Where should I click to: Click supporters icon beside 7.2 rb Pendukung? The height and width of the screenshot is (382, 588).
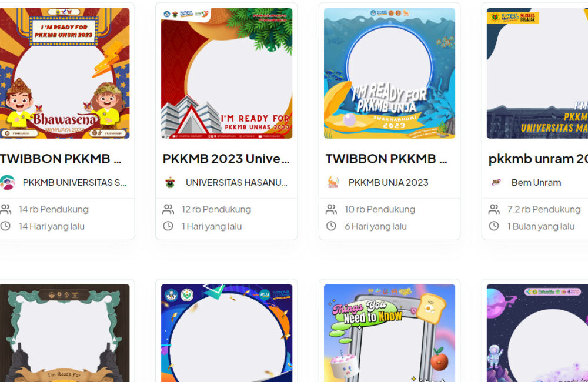(x=494, y=209)
